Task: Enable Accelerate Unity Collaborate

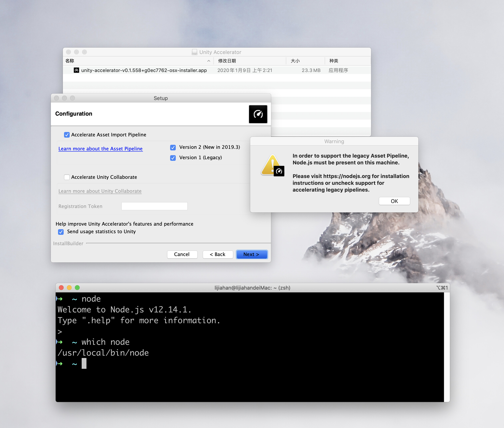Action: pos(67,177)
